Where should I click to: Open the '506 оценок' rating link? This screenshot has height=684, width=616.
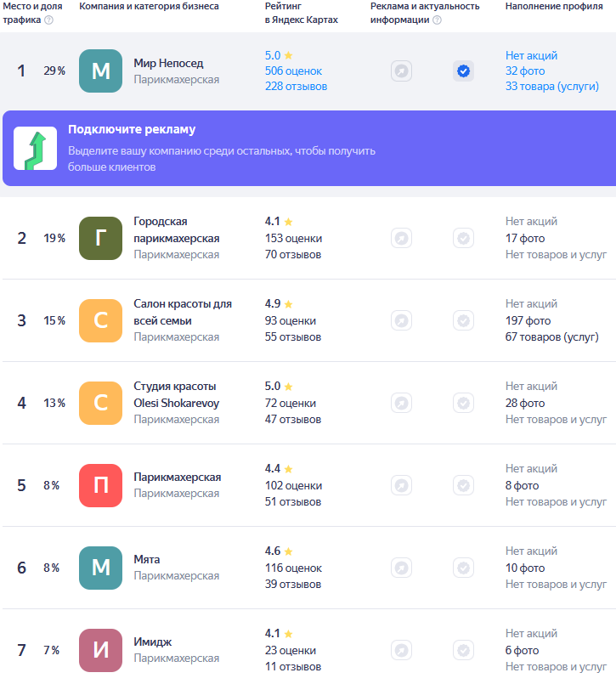[293, 71]
